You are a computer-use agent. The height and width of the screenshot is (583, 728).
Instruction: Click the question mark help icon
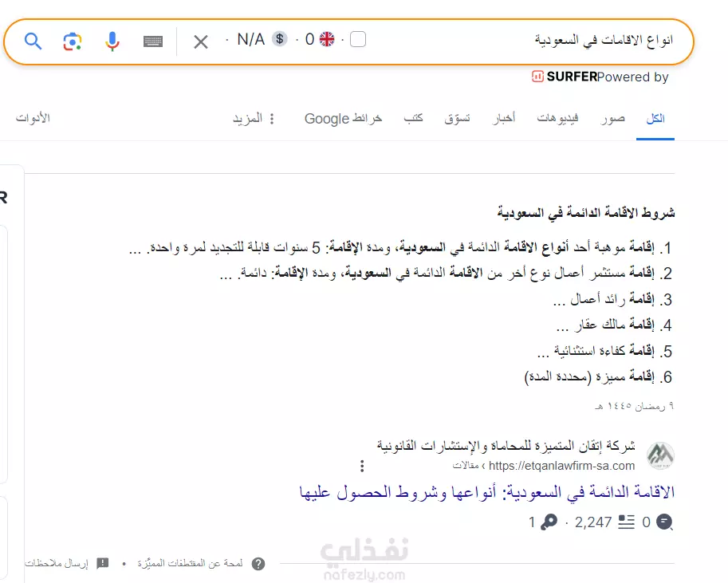[x=258, y=564]
